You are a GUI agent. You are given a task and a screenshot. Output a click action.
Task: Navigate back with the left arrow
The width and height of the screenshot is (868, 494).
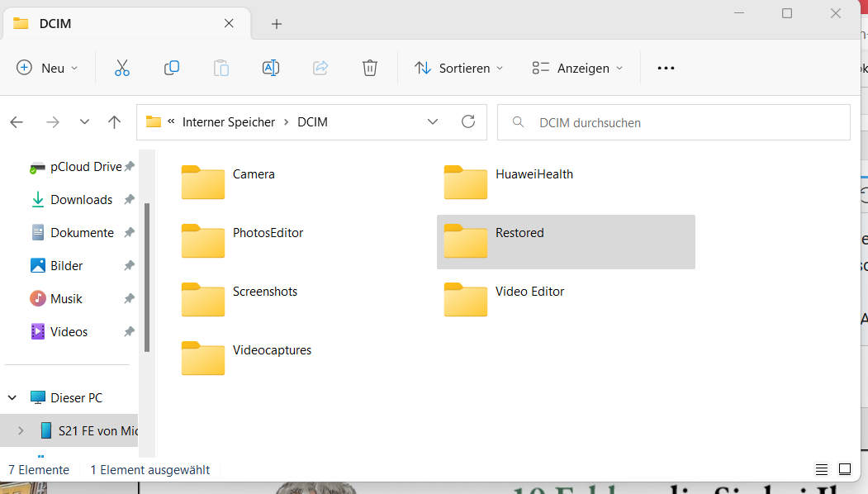click(17, 122)
